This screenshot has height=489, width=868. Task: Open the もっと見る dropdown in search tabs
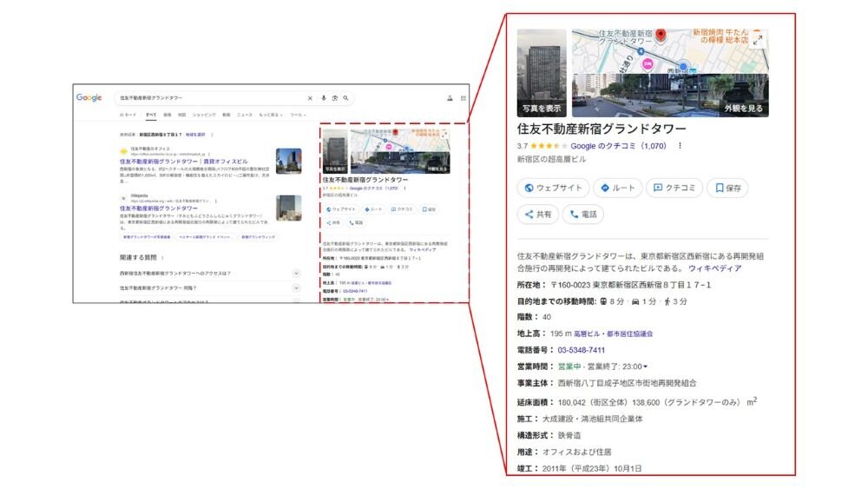click(x=269, y=115)
